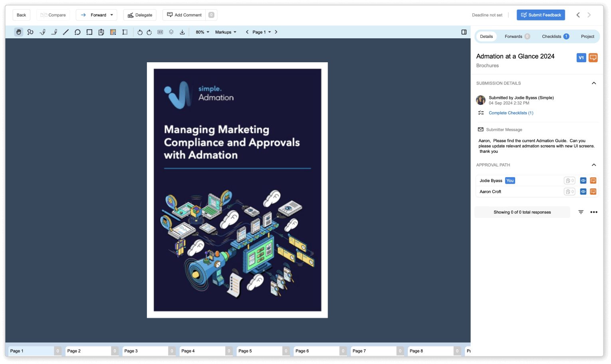The width and height of the screenshot is (611, 364).
Task: Switch to the Checklists tab
Action: point(555,36)
